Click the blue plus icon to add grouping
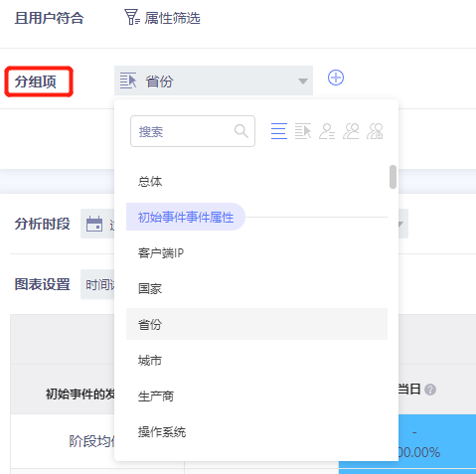Viewport: 476px width, 474px height. [x=336, y=78]
